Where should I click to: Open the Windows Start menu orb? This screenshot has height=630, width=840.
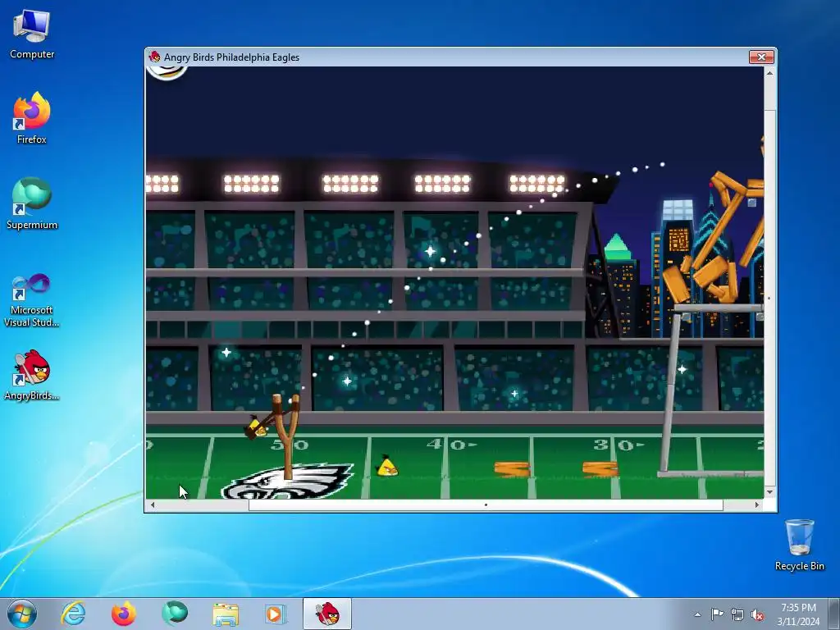pyautogui.click(x=22, y=614)
